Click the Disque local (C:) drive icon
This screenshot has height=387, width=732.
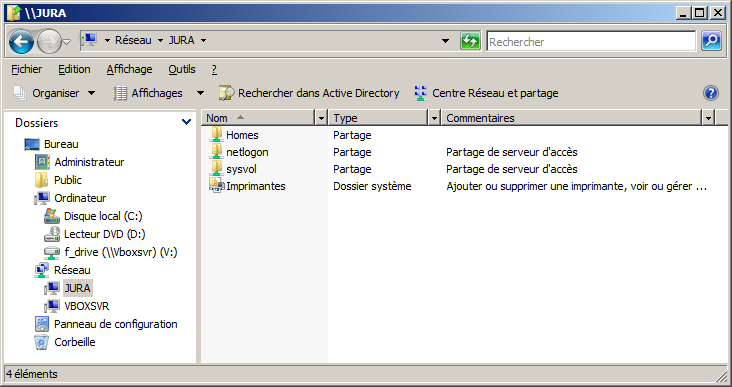52,216
